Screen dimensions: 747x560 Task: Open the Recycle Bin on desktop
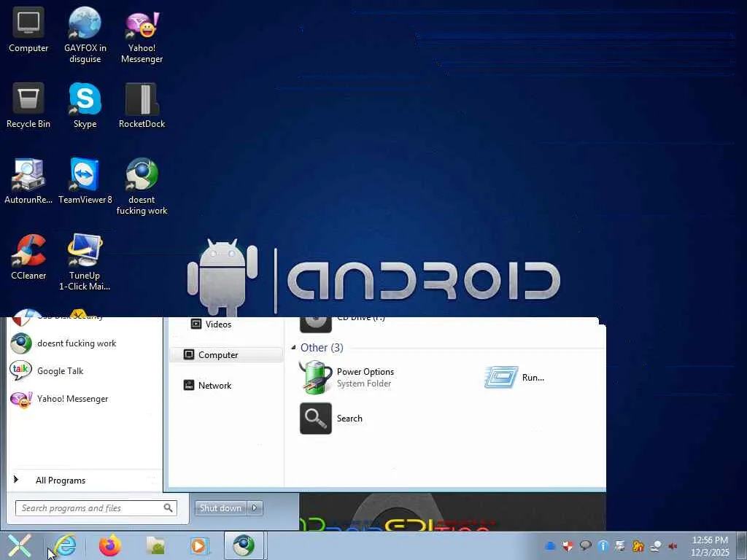(x=28, y=106)
